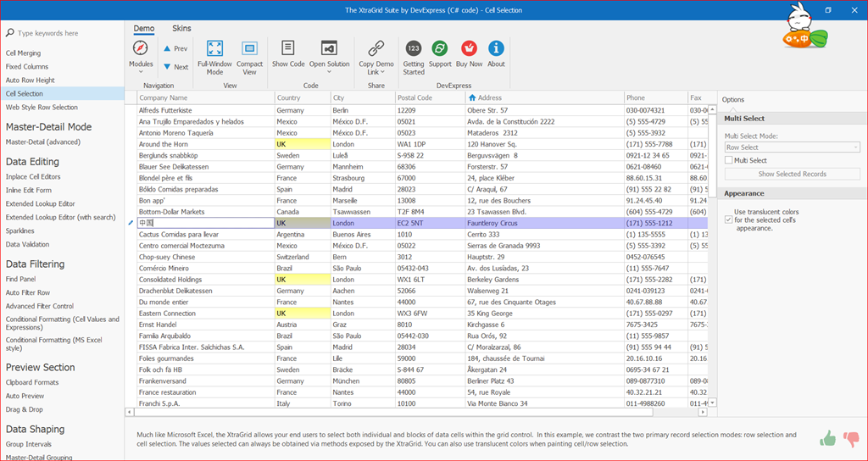Click the grid vertical scrollbar up arrow
This screenshot has width=868, height=461.
coord(712,109)
